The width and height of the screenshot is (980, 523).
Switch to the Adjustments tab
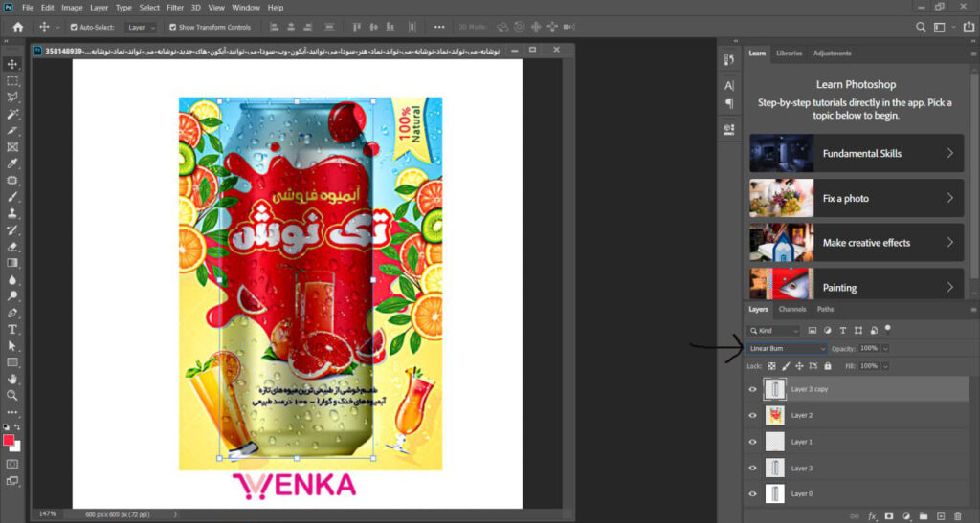pos(832,53)
